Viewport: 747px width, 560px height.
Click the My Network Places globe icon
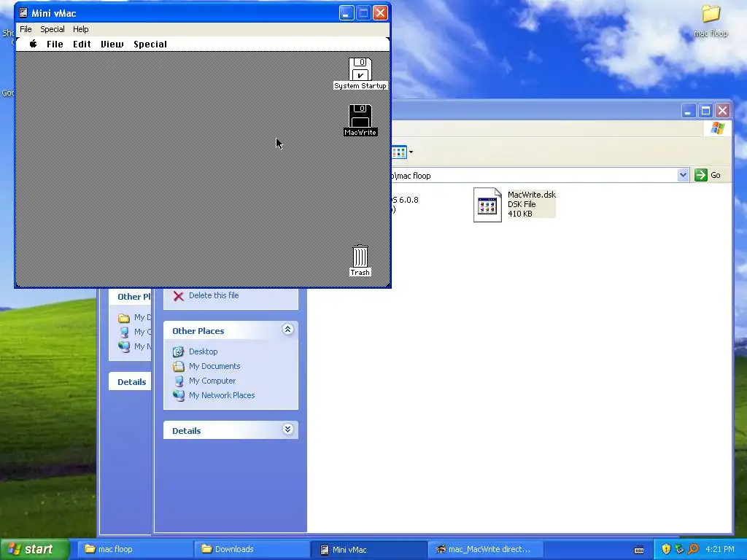click(x=178, y=395)
